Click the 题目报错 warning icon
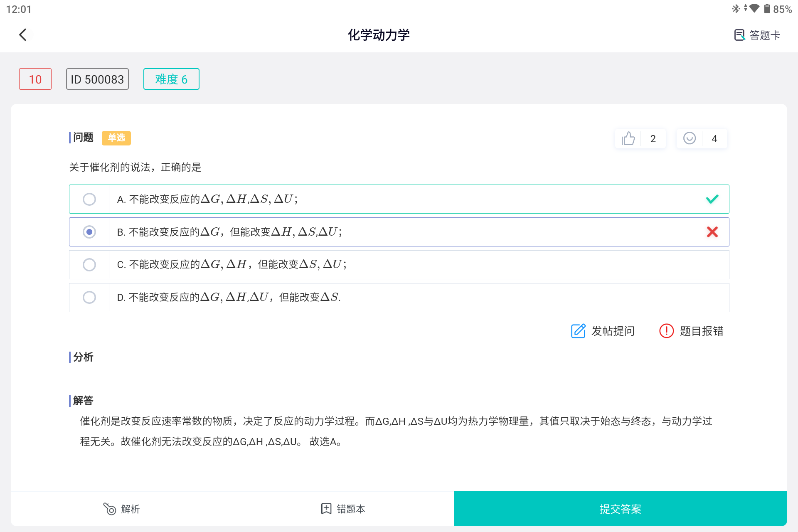Viewport: 798px width, 532px height. 666,331
